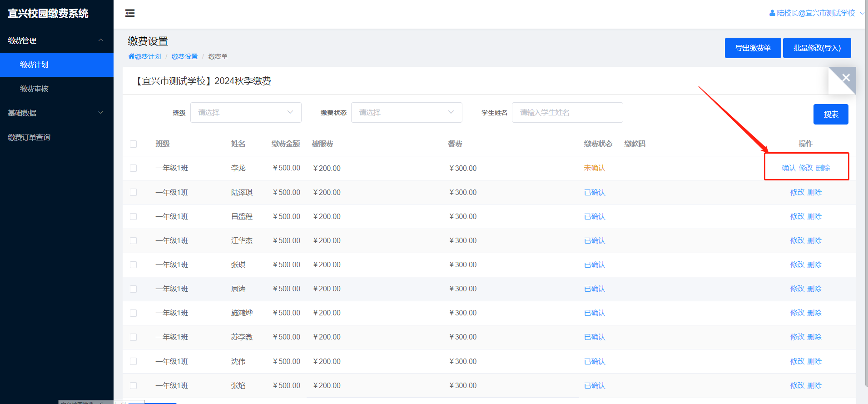This screenshot has height=404, width=868.
Task: Select 缴费计划 in the sidebar
Action: [x=57, y=65]
